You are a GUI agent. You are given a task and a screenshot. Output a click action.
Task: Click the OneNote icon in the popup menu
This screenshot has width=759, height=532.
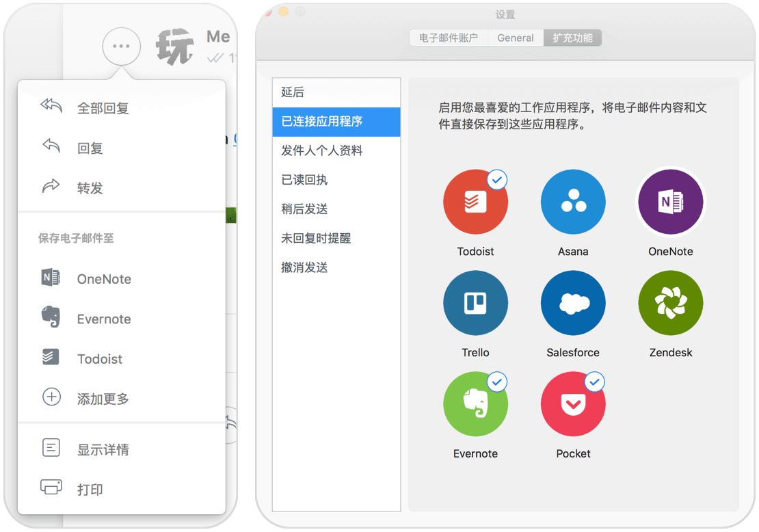[x=51, y=278]
